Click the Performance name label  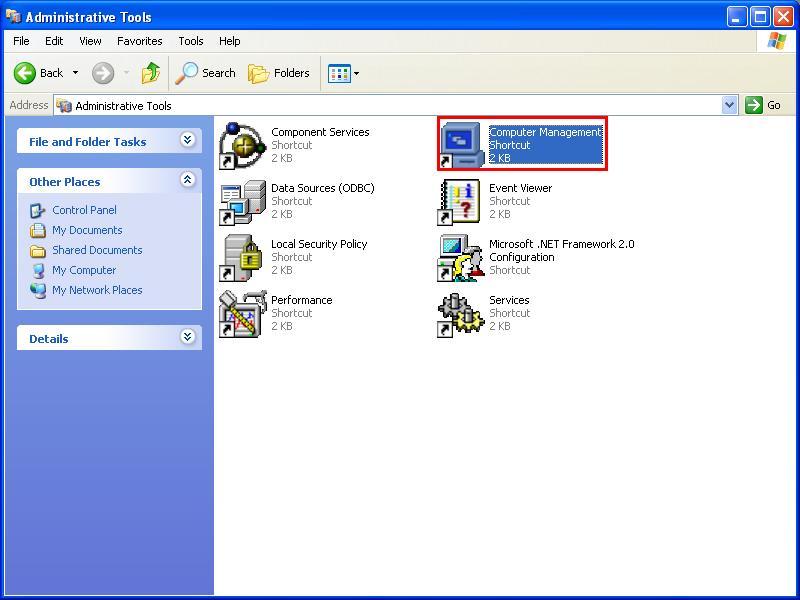(x=302, y=300)
